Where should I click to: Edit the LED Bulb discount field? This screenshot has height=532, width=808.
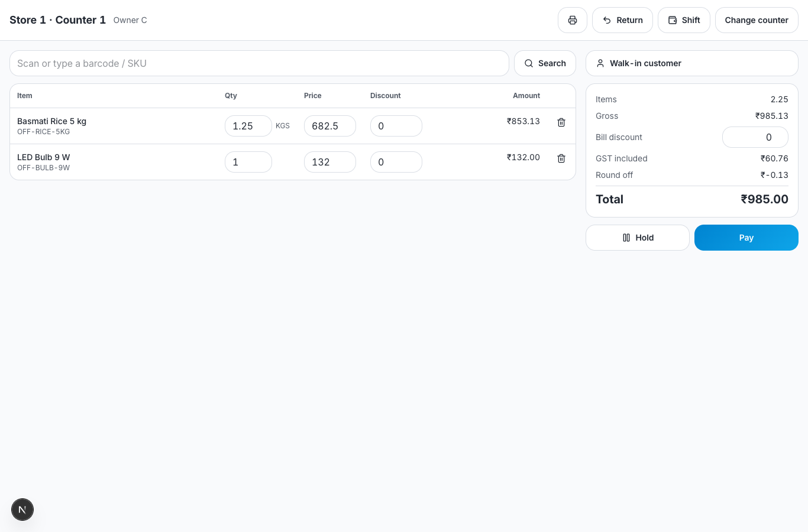click(x=396, y=162)
